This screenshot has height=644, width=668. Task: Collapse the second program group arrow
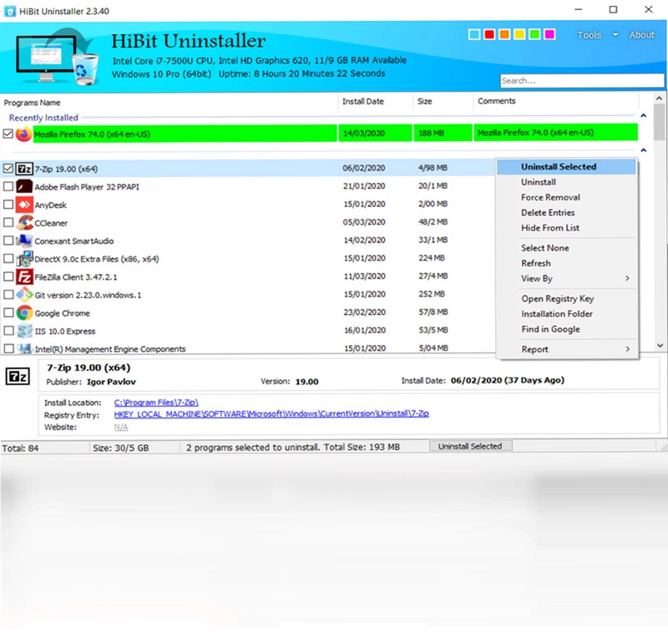tap(643, 150)
